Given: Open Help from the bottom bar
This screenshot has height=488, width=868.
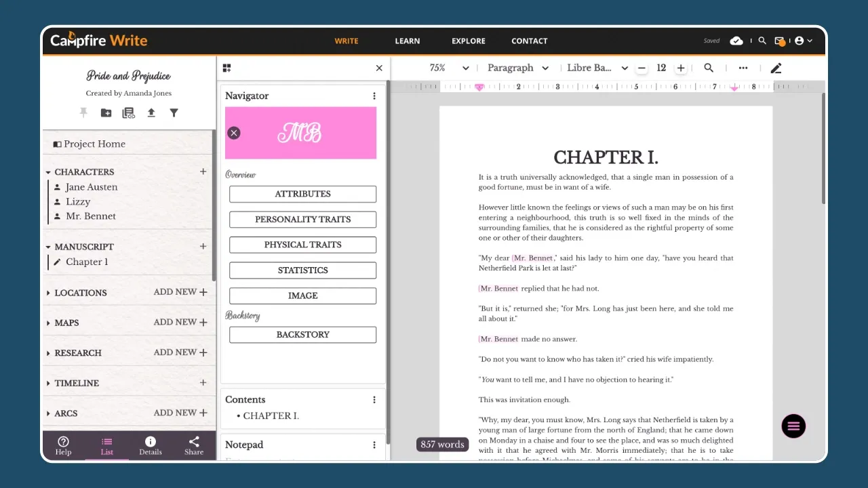Looking at the screenshot, I should click(63, 445).
